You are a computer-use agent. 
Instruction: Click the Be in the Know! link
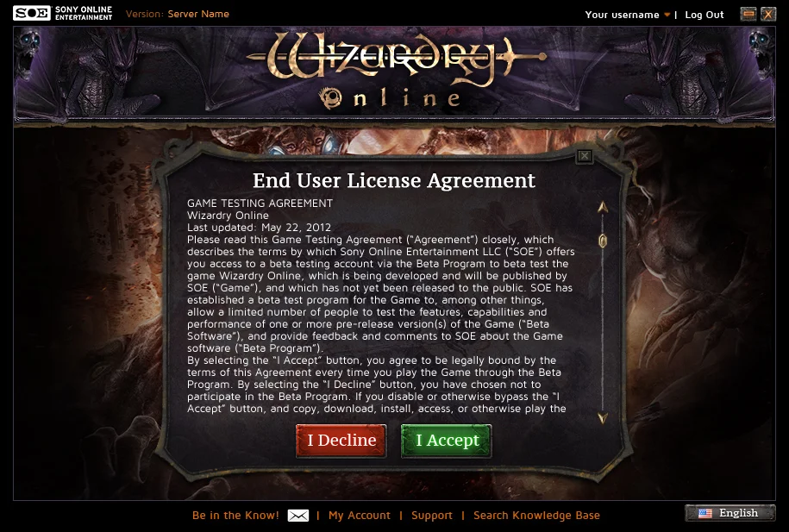click(x=235, y=516)
